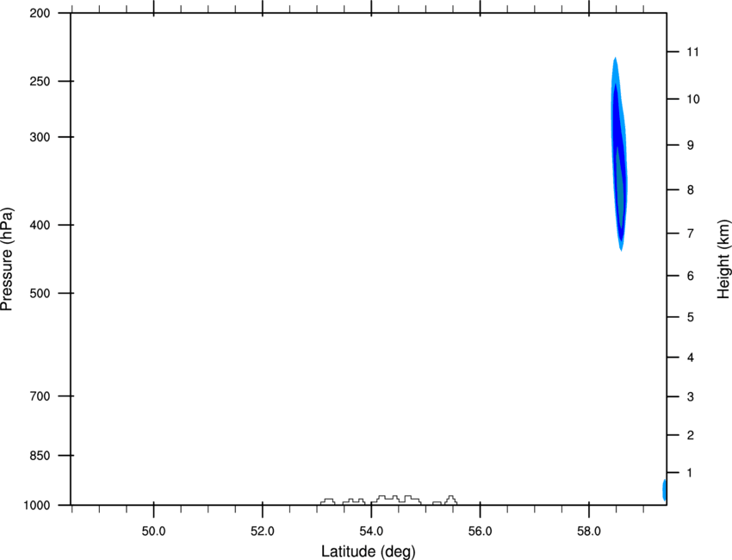The image size is (732, 560).
Task: Click the light blue top of the plume
Action: click(615, 71)
